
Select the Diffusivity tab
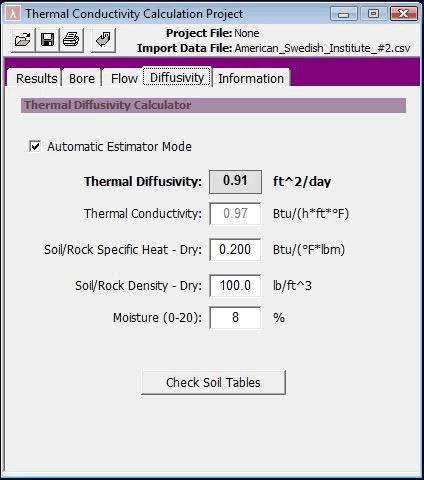click(177, 77)
